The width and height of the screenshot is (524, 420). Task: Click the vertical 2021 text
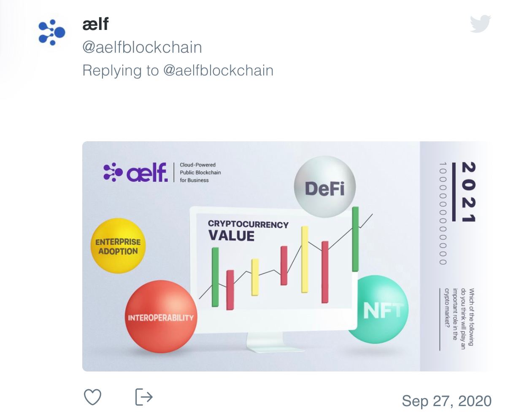click(468, 191)
